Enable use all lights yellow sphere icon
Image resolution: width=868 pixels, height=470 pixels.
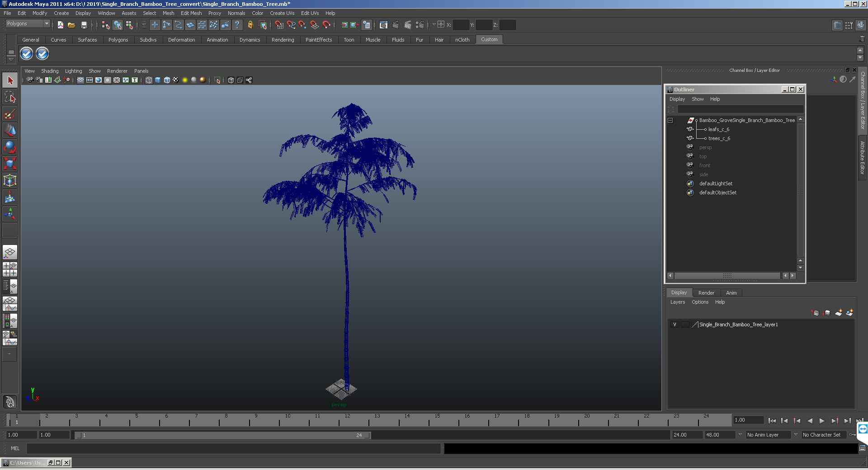click(185, 80)
